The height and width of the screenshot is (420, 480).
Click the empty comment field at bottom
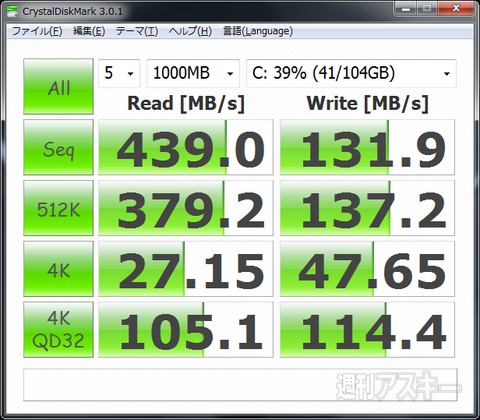click(240, 385)
